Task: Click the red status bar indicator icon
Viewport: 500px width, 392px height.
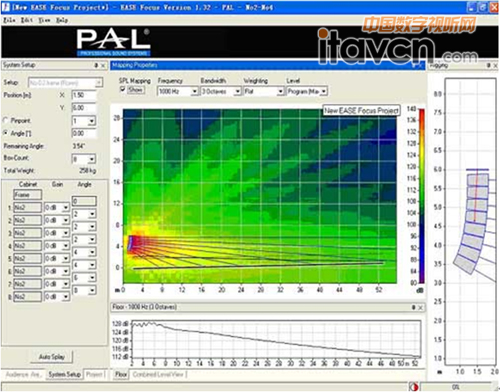Action: (414, 387)
